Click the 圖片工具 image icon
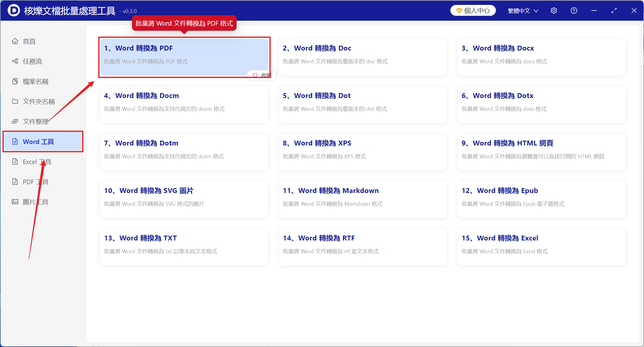 click(x=15, y=202)
